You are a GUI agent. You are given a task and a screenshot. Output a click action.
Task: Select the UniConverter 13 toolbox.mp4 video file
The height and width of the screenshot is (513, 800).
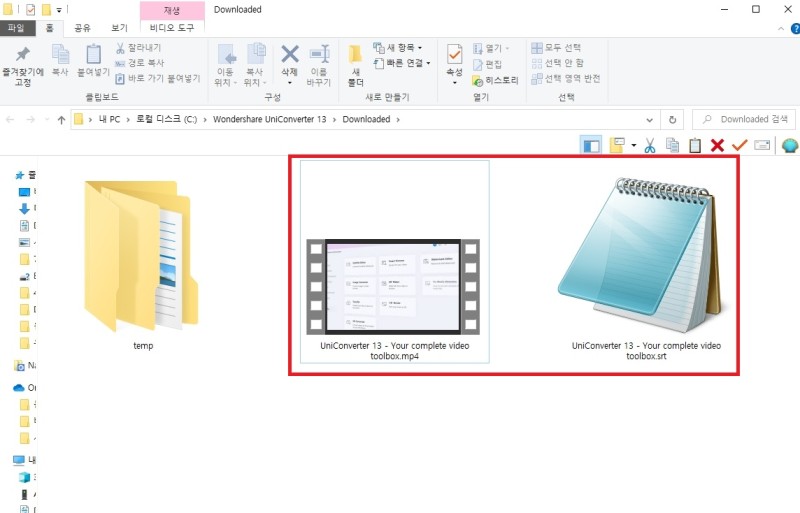pyautogui.click(x=394, y=261)
